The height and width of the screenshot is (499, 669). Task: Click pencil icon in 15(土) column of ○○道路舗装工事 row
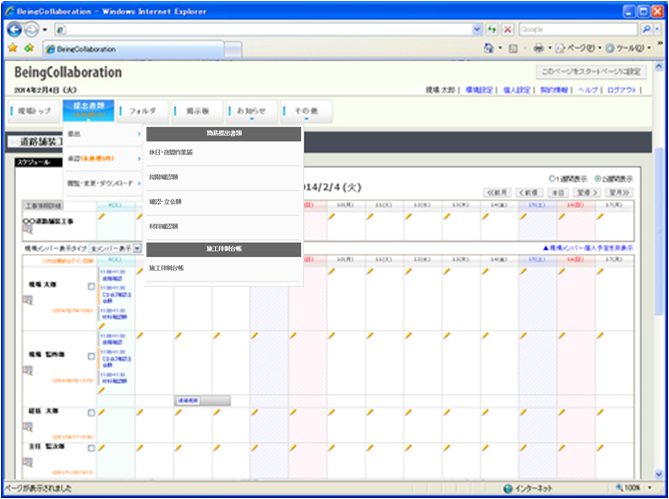(x=524, y=216)
